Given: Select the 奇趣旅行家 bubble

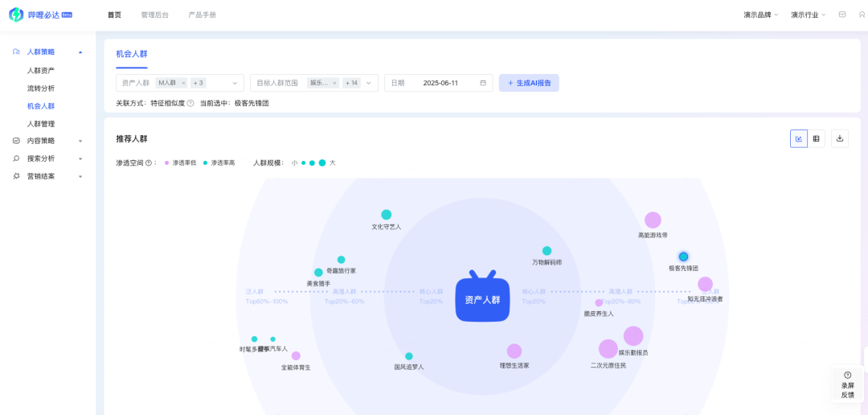Looking at the screenshot, I should point(341,260).
